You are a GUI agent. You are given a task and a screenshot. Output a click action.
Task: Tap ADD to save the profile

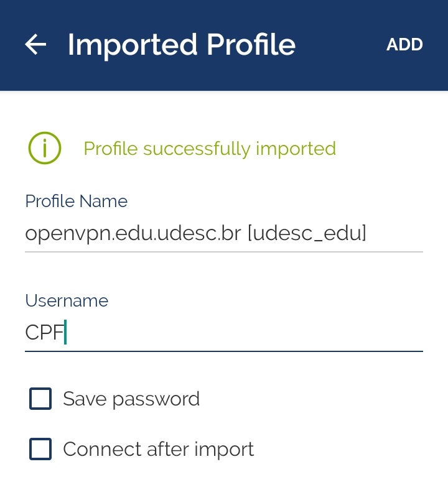[x=404, y=45]
